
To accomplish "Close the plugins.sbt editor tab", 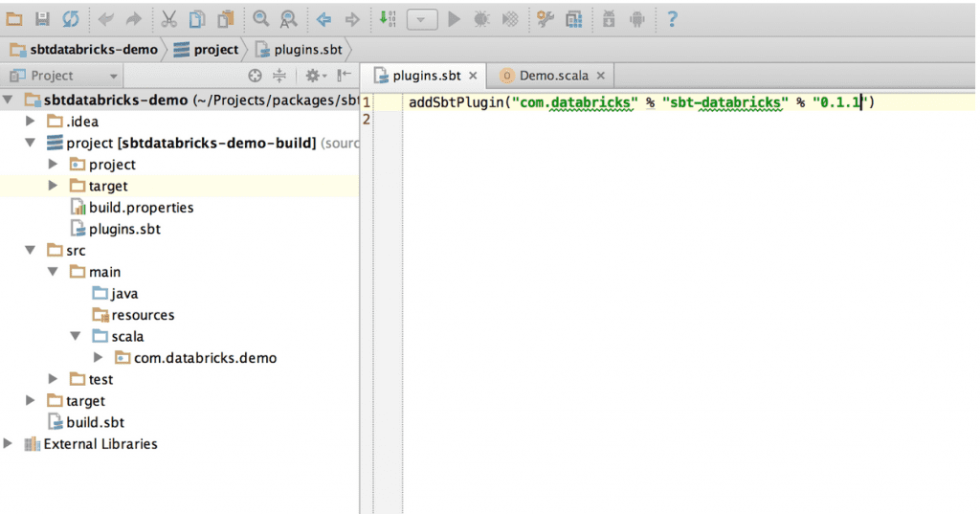I will 473,76.
